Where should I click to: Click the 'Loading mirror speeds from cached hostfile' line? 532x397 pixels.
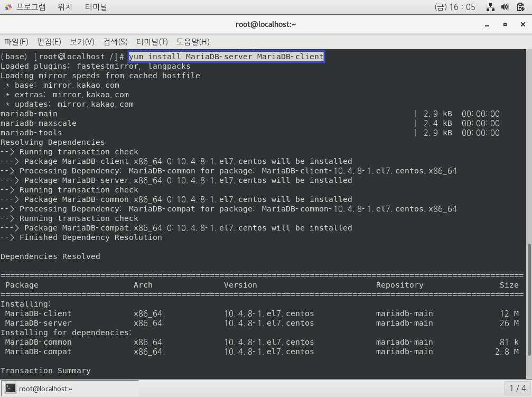pyautogui.click(x=100, y=76)
